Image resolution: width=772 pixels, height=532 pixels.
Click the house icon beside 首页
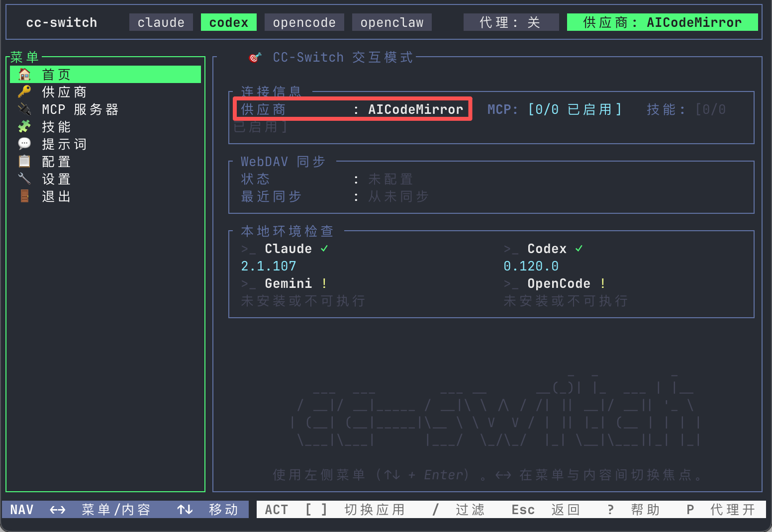pyautogui.click(x=24, y=75)
